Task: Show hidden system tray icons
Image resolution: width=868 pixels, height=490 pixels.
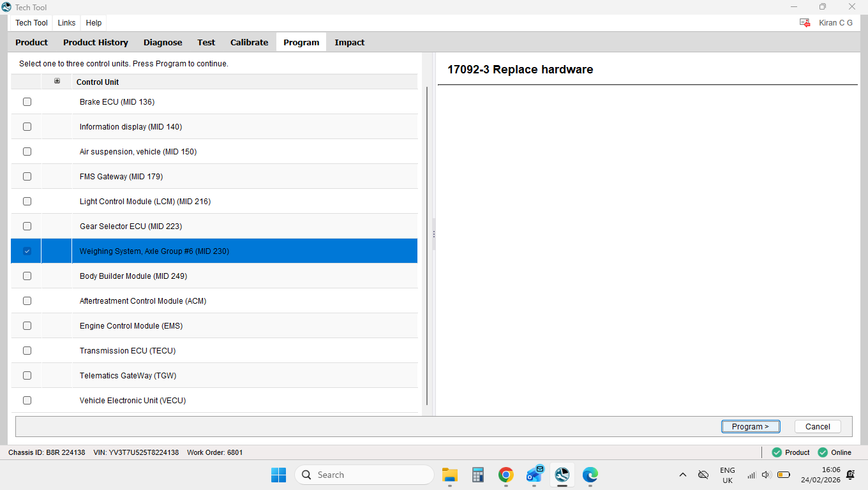Action: pos(683,475)
